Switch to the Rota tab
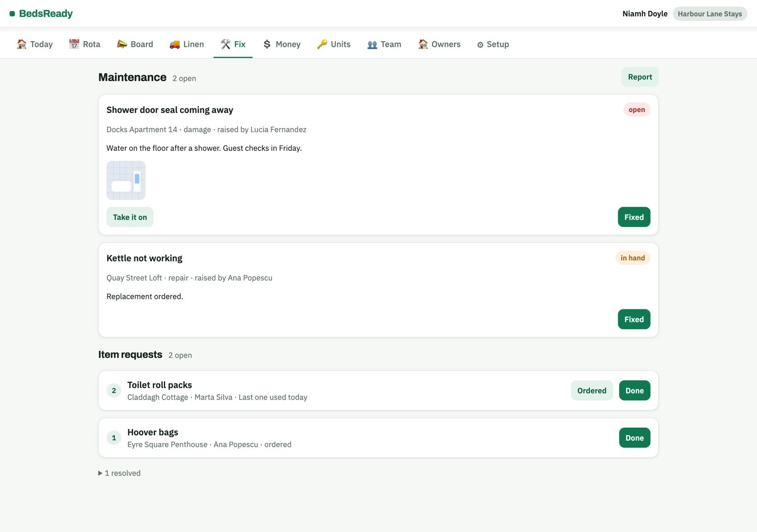This screenshot has height=532, width=757. point(85,44)
